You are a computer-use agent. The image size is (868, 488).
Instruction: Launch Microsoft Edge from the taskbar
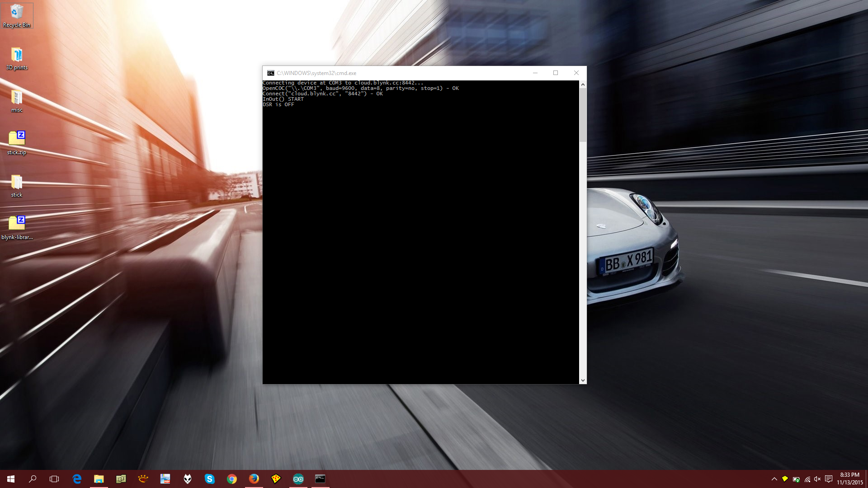point(77,479)
